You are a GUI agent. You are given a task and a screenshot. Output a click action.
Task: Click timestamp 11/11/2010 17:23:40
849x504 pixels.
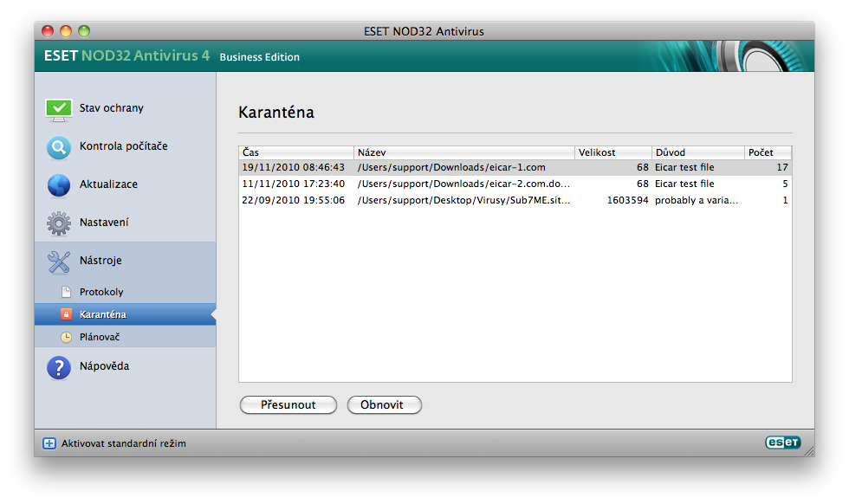pos(293,184)
